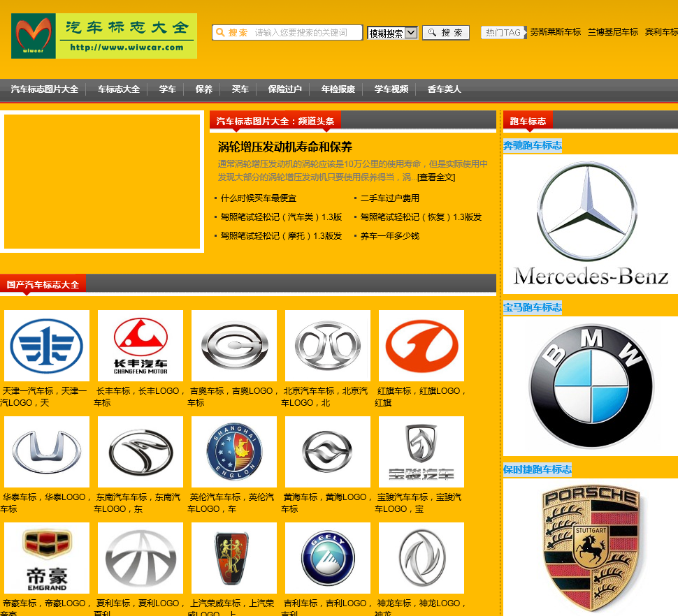Click the Mercedes-Benz logo image
678x616 pixels.
(591, 224)
